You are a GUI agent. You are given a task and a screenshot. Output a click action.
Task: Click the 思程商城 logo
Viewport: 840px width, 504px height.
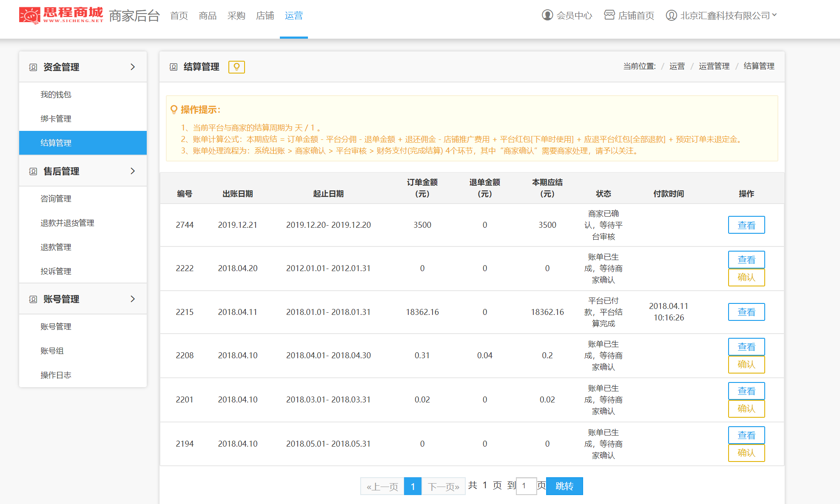click(61, 15)
